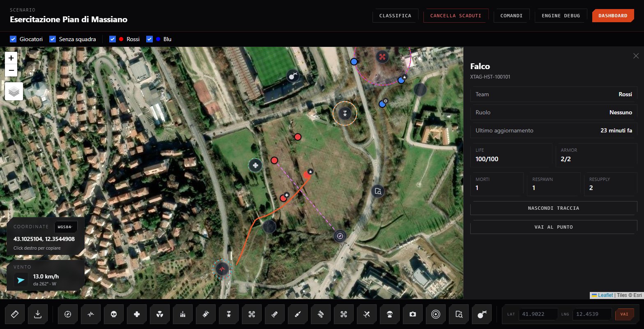The image size is (644, 329).
Task: Select the compass tool in bottom toolbar
Action: point(68,315)
